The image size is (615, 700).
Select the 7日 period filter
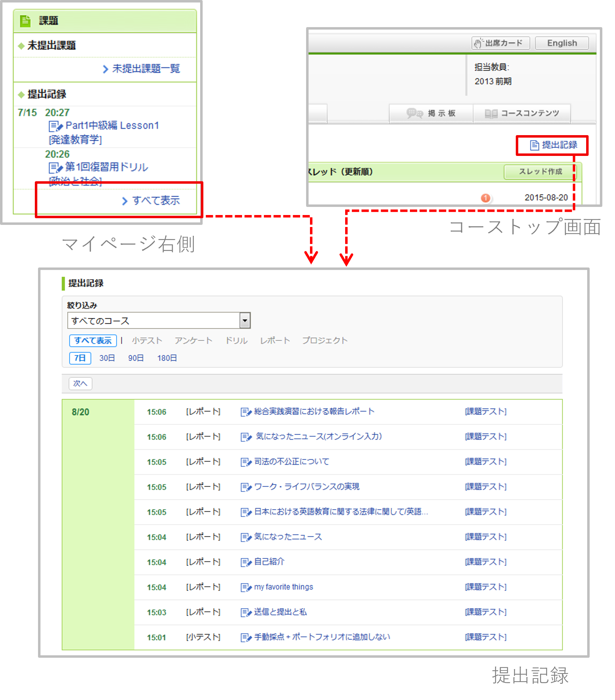point(80,358)
